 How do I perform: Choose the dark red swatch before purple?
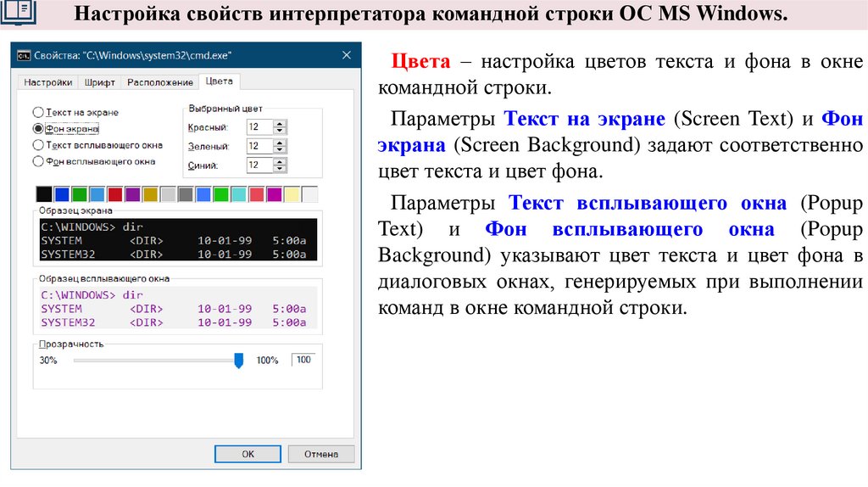pos(115,194)
